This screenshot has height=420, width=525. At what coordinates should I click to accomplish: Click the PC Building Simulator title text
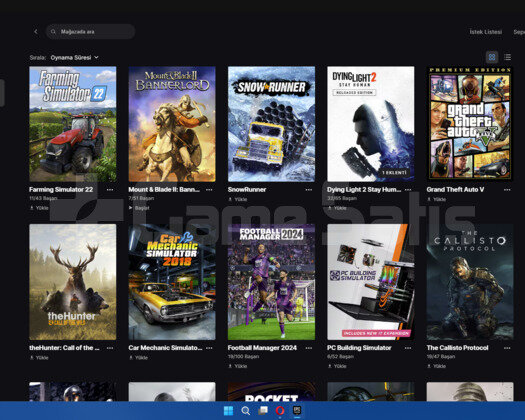coord(359,348)
